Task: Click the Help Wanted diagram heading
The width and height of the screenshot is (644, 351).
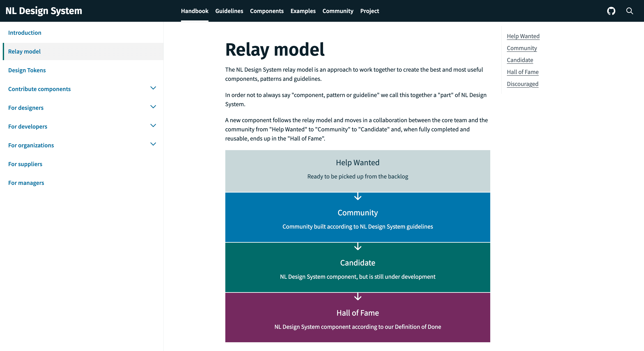Action: pyautogui.click(x=358, y=163)
